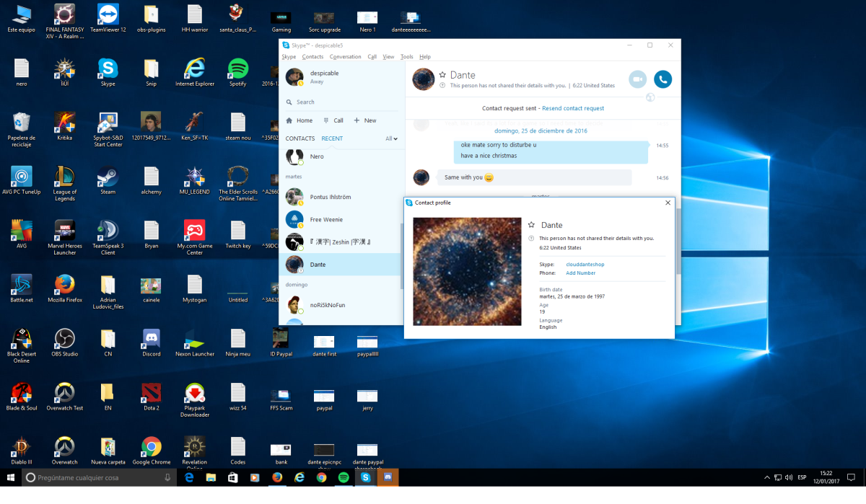Image resolution: width=866 pixels, height=504 pixels.
Task: Switch to the CONTACTS tab
Action: [x=300, y=138]
